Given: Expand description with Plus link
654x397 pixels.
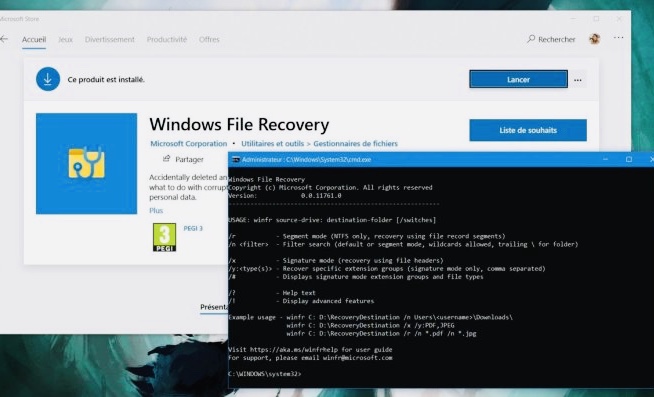Looking at the screenshot, I should click(x=156, y=211).
